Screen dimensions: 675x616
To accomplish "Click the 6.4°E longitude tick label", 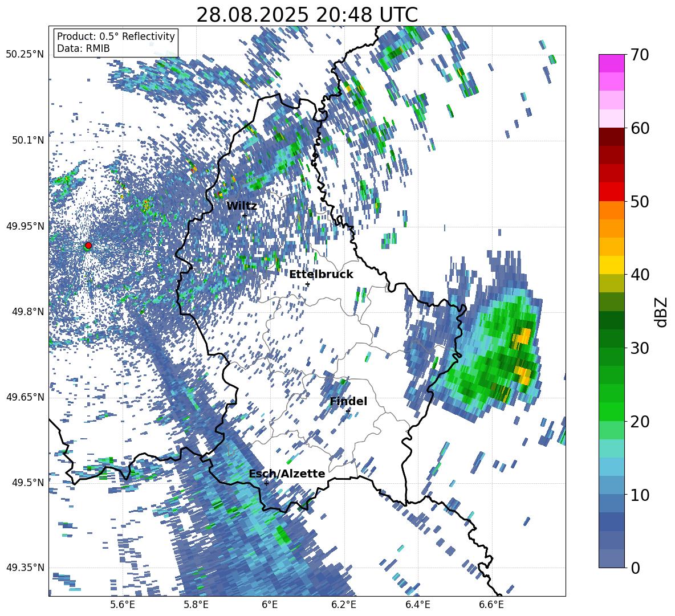I will [418, 605].
